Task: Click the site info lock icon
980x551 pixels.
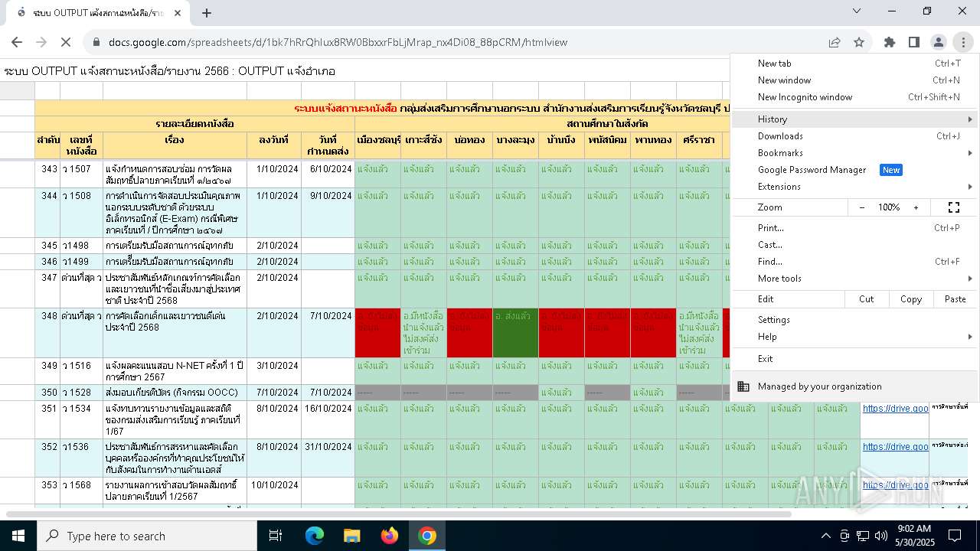Action: pyautogui.click(x=96, y=42)
